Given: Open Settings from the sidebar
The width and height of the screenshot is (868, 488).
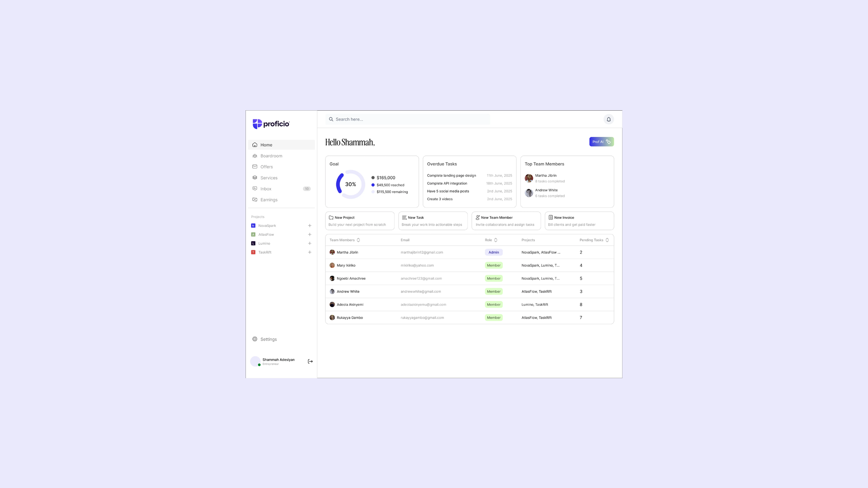Looking at the screenshot, I should 268,339.
